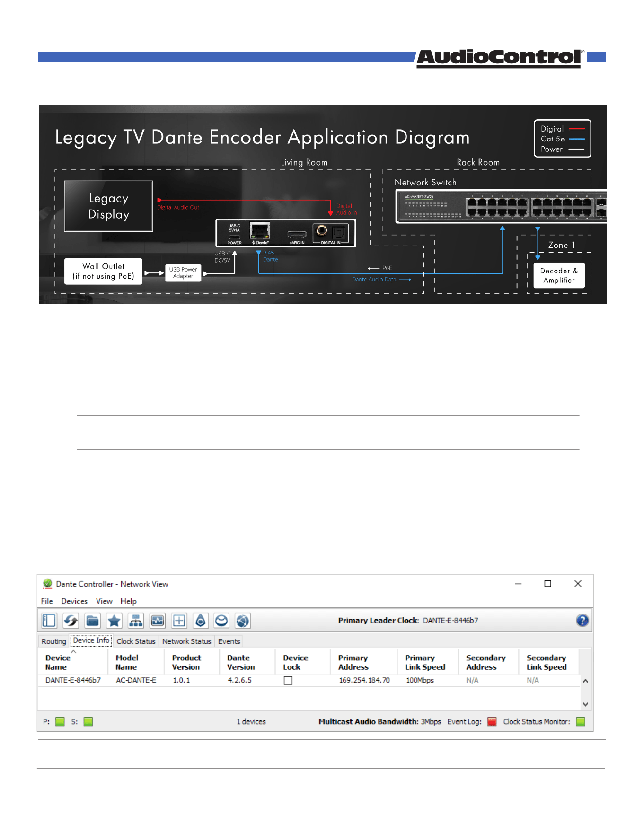Click the secondary network S status indicator
The width and height of the screenshot is (644, 833).
point(88,721)
